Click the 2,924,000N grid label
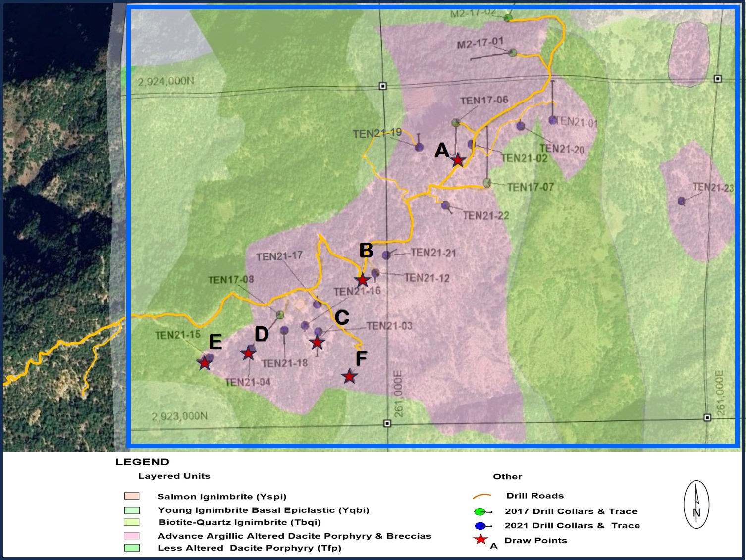746x560 pixels. [166, 81]
